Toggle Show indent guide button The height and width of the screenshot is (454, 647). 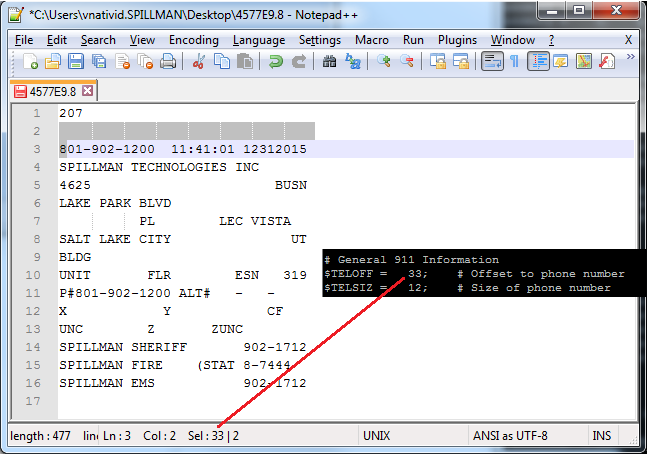538,61
